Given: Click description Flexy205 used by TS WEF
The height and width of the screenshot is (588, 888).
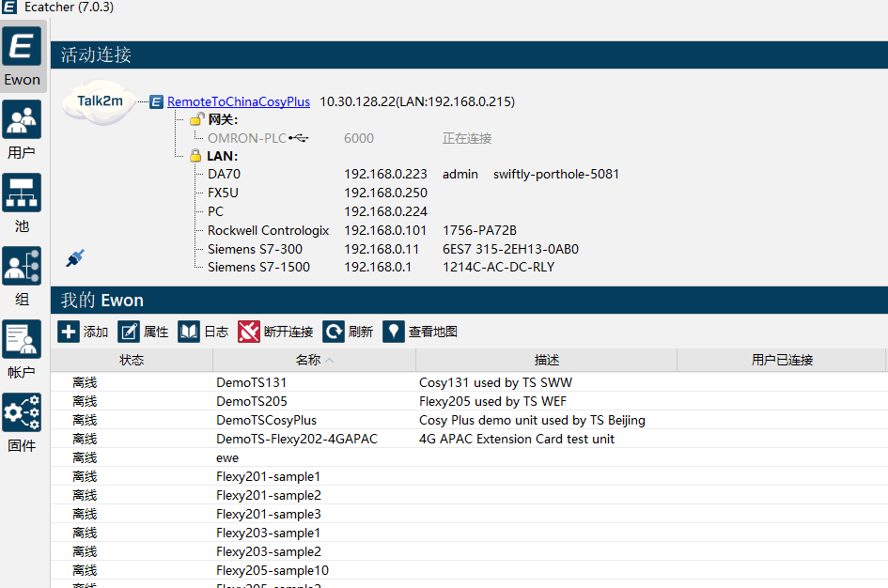Looking at the screenshot, I should [x=492, y=401].
